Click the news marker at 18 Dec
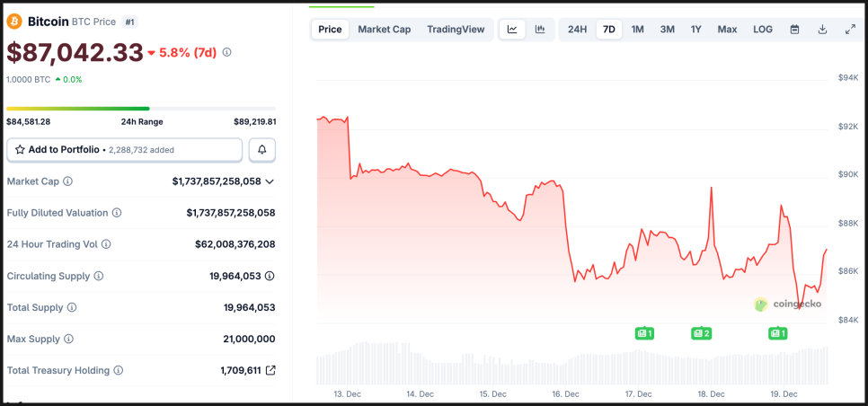Screen dimensions: 868x406 (x=701, y=333)
